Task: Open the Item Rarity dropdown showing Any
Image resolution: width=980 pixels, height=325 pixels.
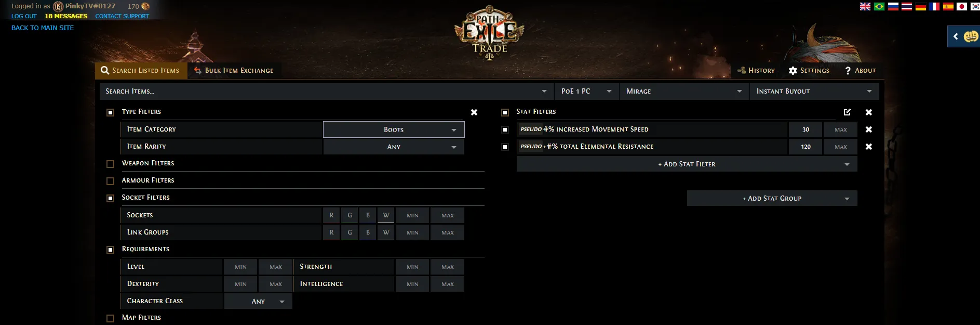Action: pyautogui.click(x=394, y=147)
